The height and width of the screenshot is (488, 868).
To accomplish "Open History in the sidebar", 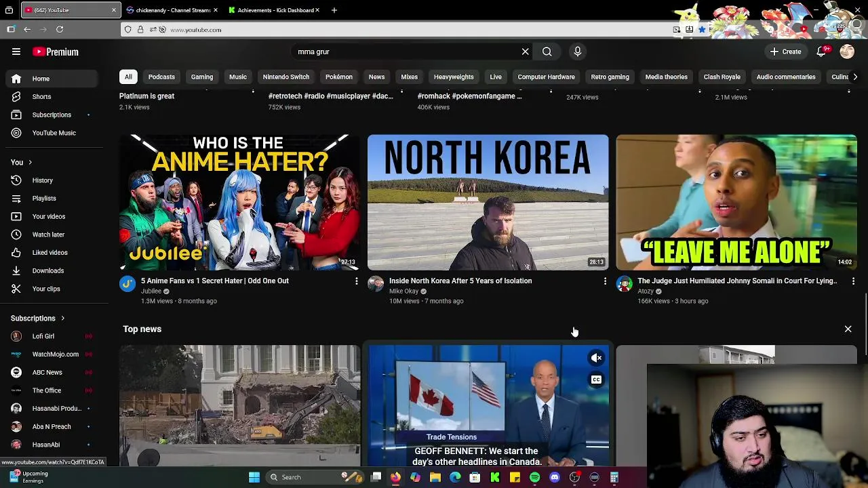I will tap(51, 180).
